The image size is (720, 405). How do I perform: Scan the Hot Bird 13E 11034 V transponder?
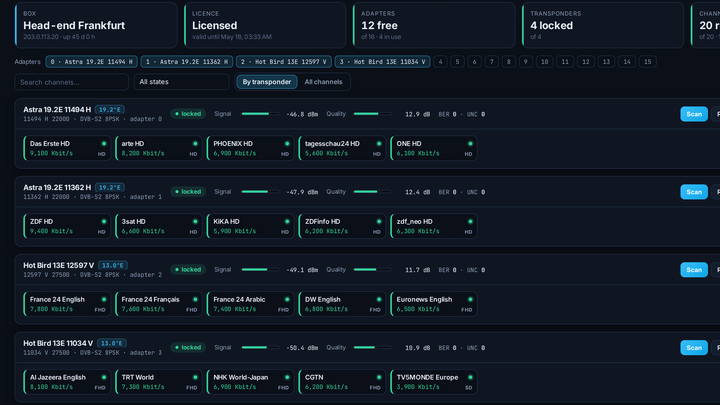point(694,348)
